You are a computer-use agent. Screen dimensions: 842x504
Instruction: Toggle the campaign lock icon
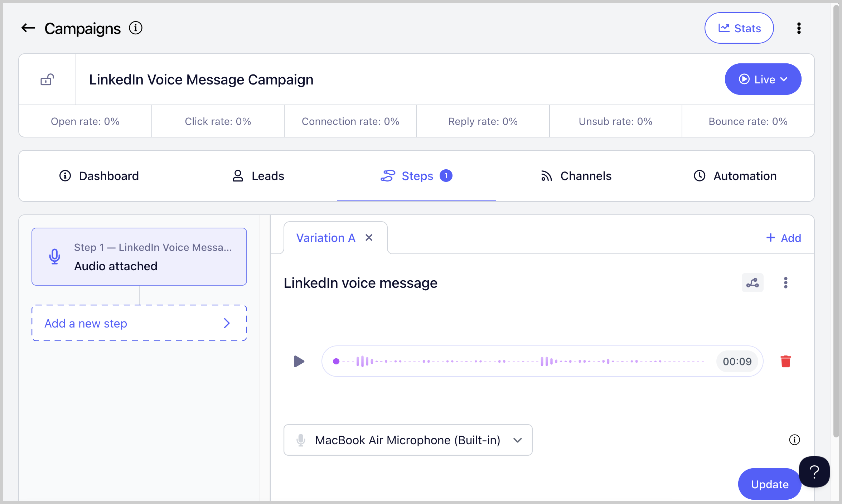(47, 79)
